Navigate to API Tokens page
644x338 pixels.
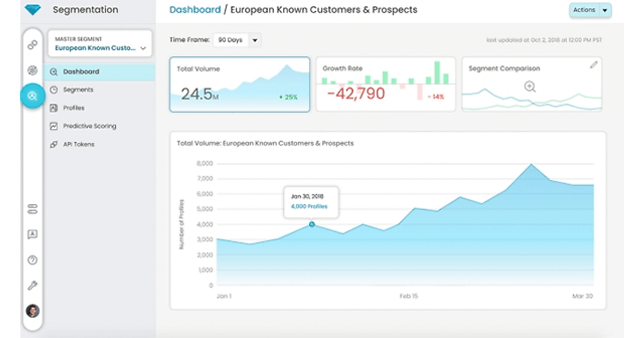(78, 144)
